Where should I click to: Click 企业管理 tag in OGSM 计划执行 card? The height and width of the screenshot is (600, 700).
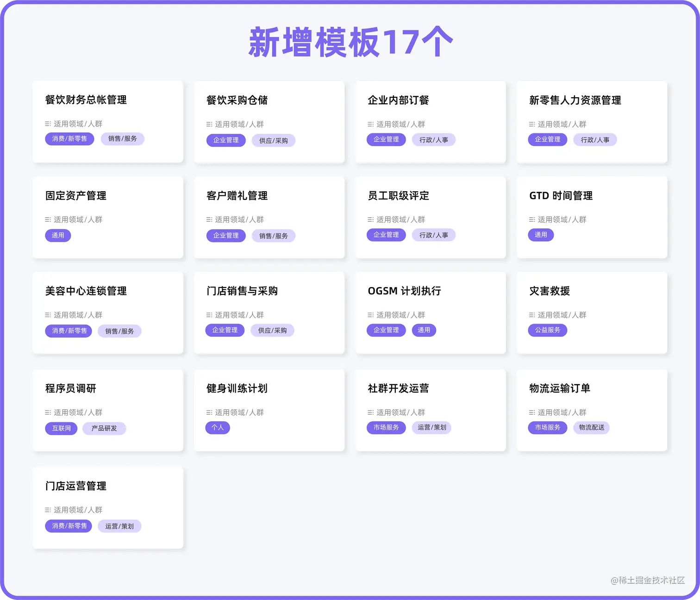tap(386, 330)
